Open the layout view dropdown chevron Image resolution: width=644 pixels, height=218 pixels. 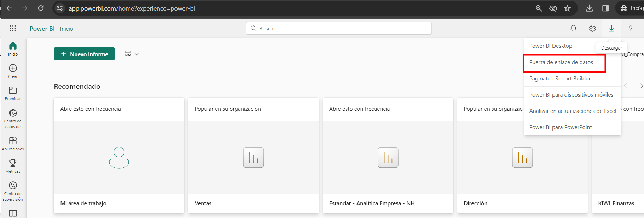(x=137, y=54)
